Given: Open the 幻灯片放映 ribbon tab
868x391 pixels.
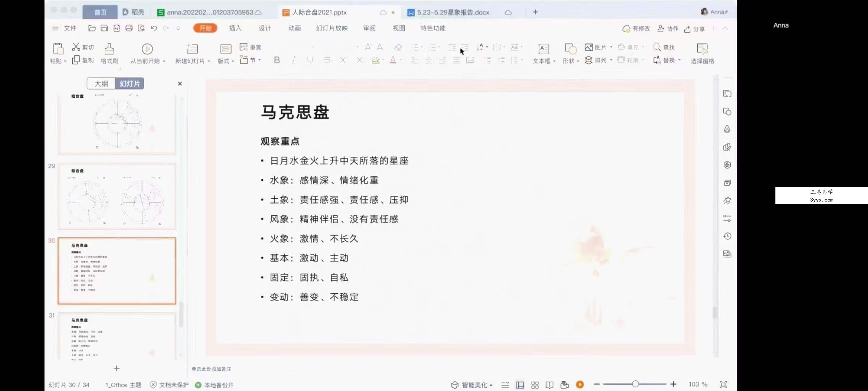Looking at the screenshot, I should tap(332, 28).
